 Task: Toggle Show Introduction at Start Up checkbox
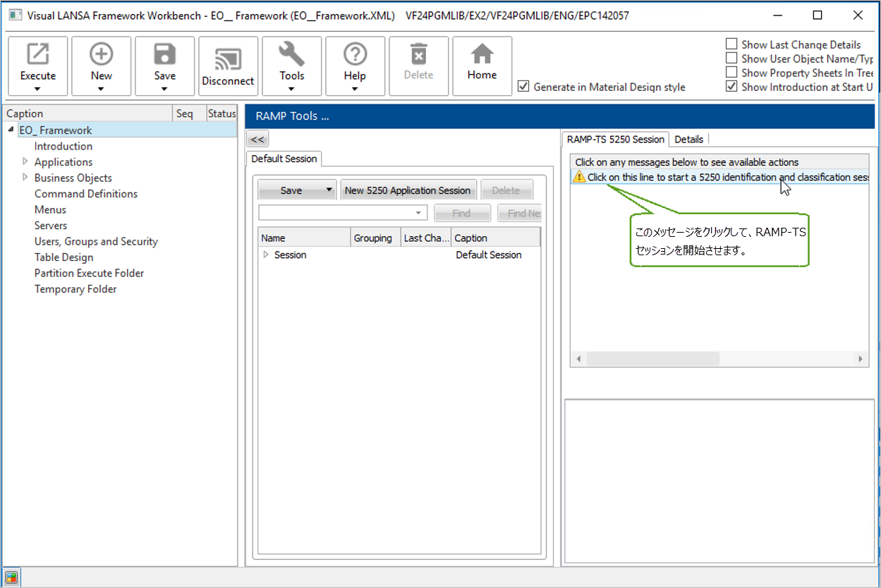731,87
